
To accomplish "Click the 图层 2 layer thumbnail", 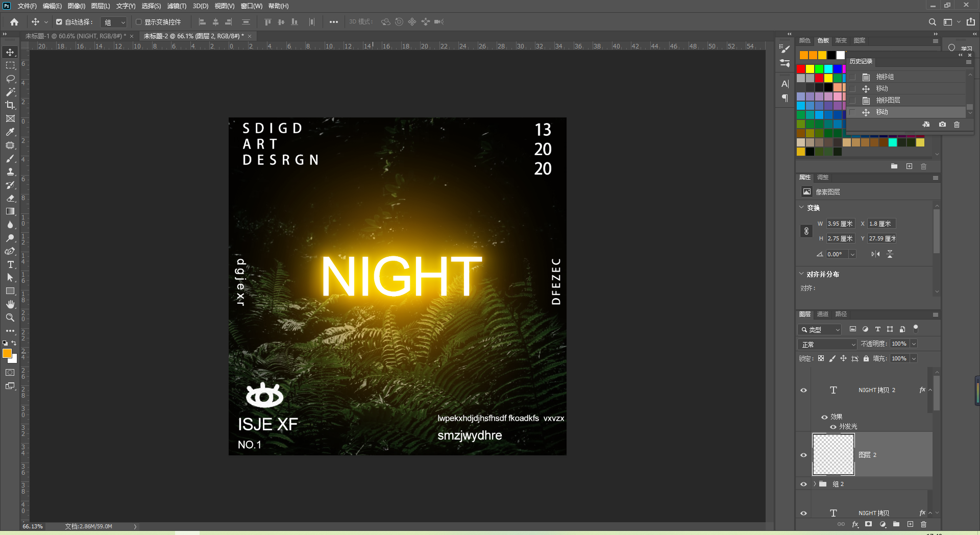I will (834, 455).
